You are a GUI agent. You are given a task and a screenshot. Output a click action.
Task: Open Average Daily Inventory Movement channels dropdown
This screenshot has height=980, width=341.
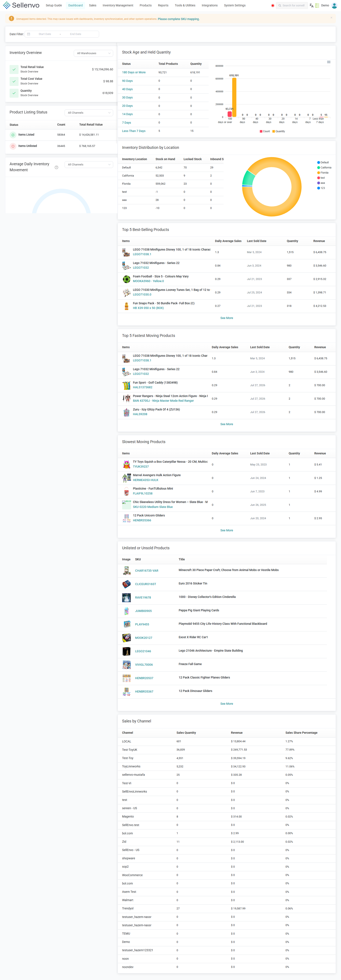tap(89, 164)
